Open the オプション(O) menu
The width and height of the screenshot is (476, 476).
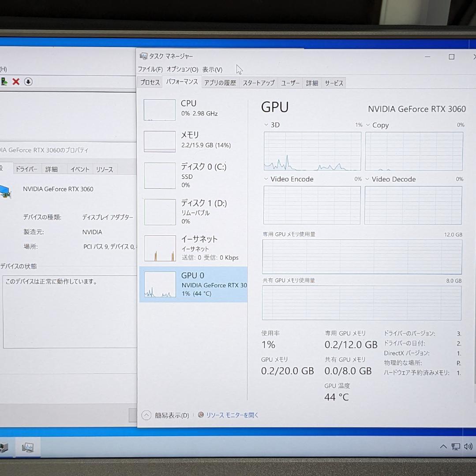click(x=182, y=70)
